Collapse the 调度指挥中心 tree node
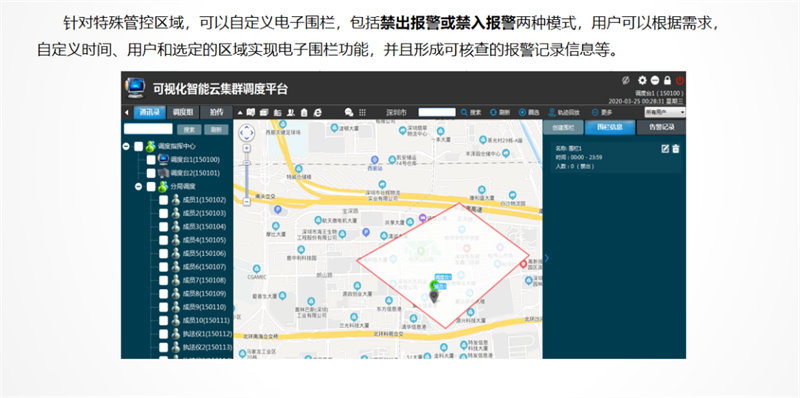The image size is (800, 398). pos(126,146)
